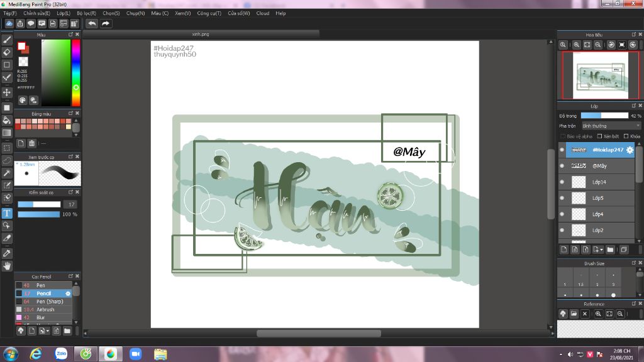Add new layer in Layers panel
644x362 pixels.
pyautogui.click(x=564, y=250)
